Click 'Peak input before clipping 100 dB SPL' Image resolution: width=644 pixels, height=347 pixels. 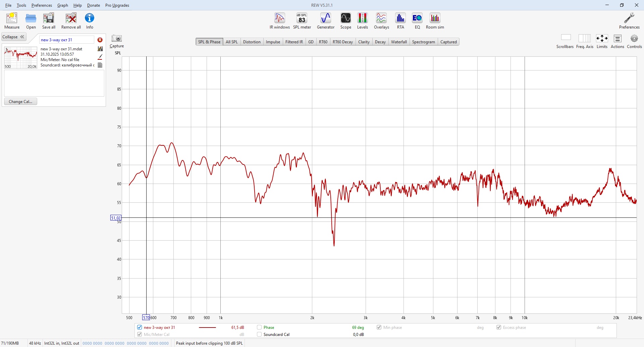pyautogui.click(x=209, y=343)
